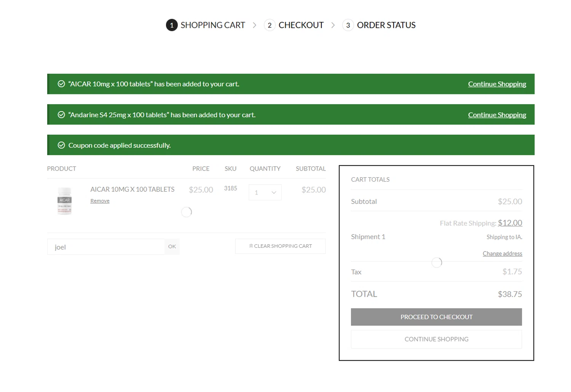Click Continue Shopping link in Andarine notice

pos(497,115)
